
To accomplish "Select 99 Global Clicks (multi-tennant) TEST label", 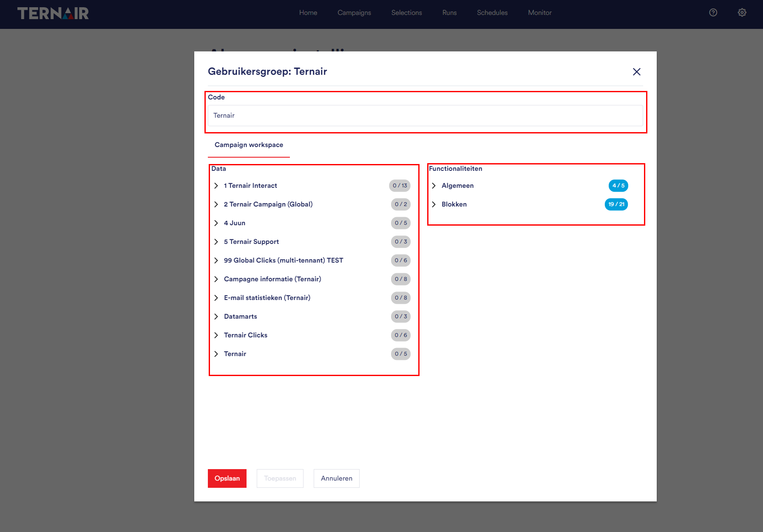I will [284, 260].
